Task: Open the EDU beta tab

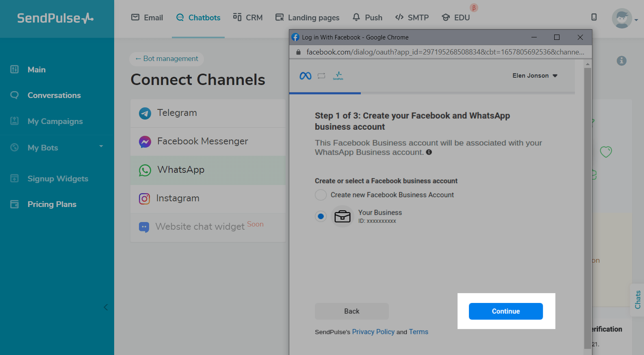Action: click(x=456, y=17)
